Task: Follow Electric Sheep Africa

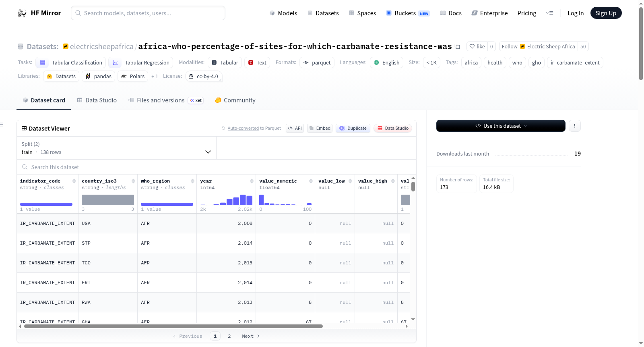Action: point(538,46)
